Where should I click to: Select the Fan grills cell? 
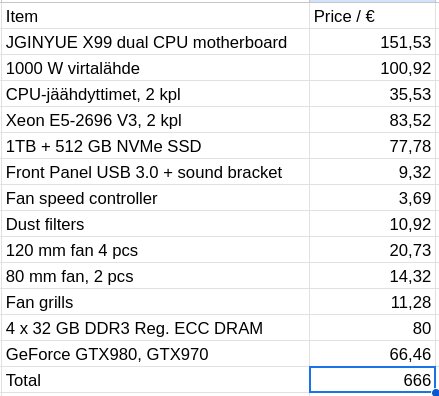[156, 302]
